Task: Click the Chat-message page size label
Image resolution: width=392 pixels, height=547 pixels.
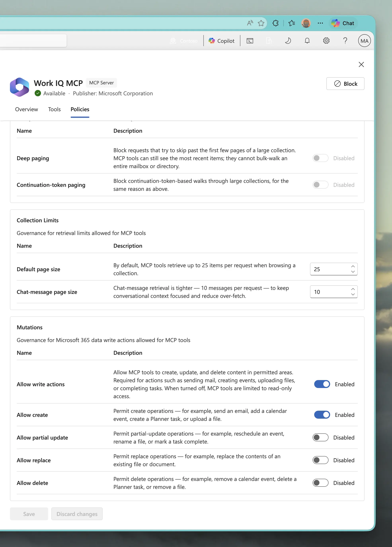Action: point(47,292)
